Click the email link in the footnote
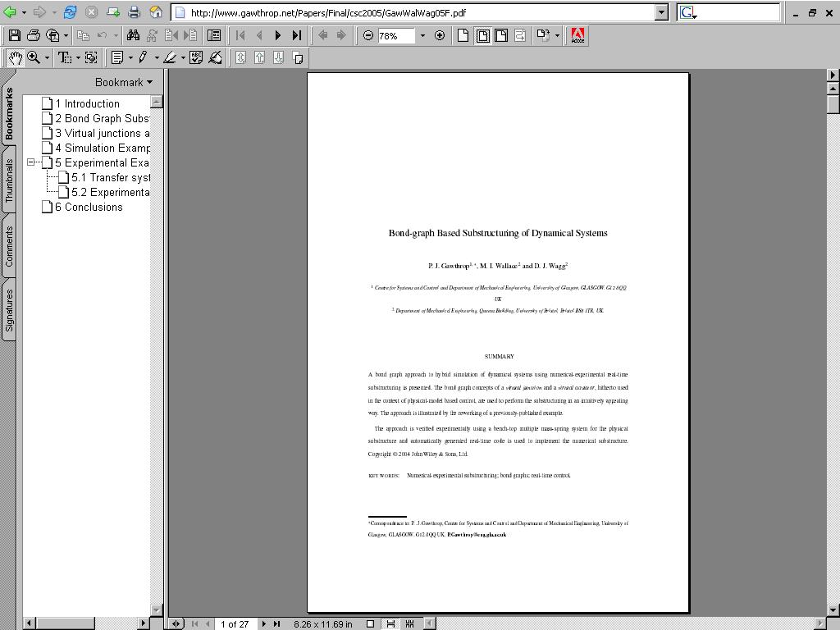 tap(477, 535)
